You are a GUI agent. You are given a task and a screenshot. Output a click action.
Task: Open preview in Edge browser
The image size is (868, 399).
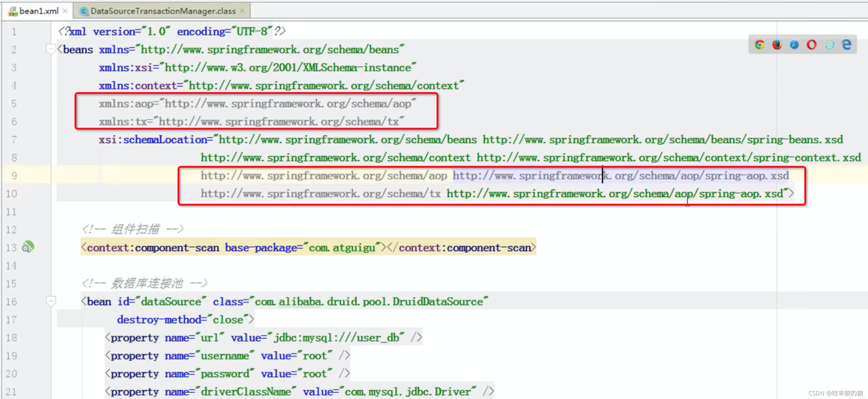tap(846, 45)
